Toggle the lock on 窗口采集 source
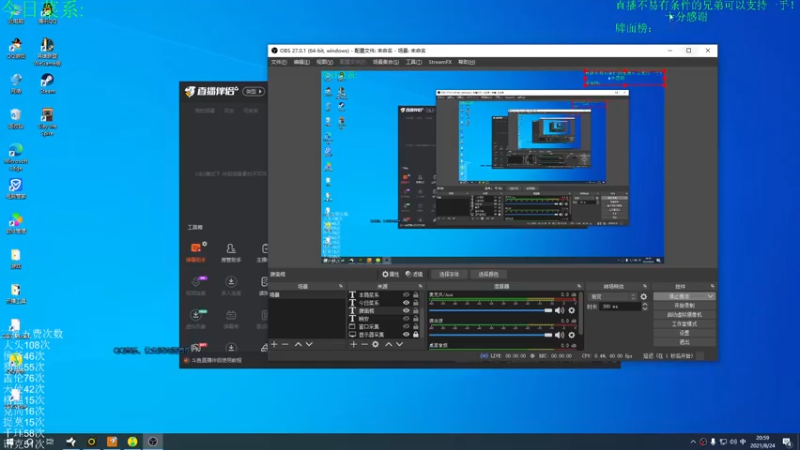This screenshot has width=800, height=450. pos(416,327)
